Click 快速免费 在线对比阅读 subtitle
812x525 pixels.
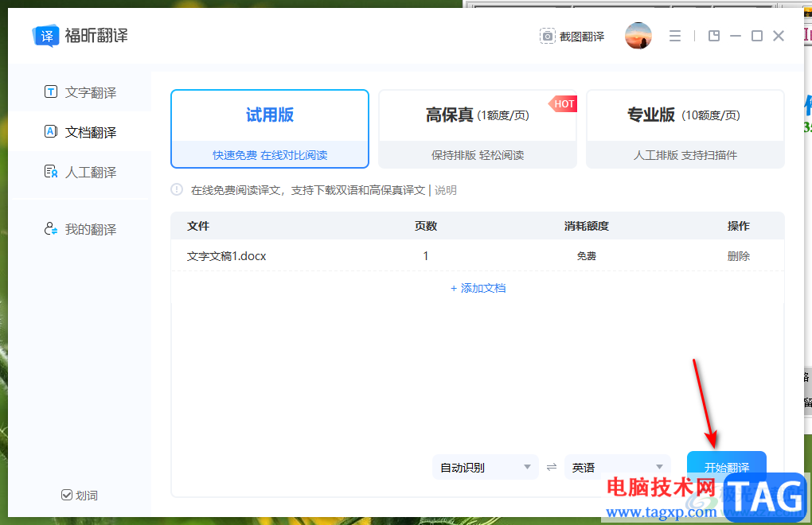[x=270, y=155]
